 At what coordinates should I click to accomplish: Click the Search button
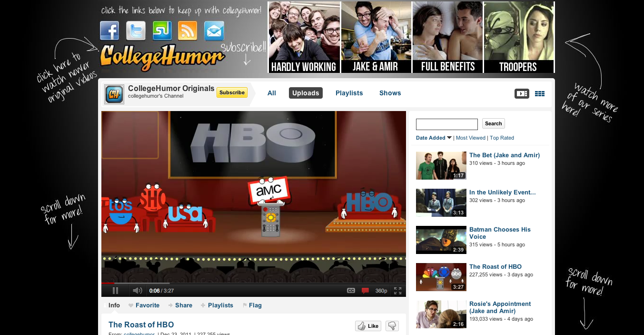(x=494, y=123)
